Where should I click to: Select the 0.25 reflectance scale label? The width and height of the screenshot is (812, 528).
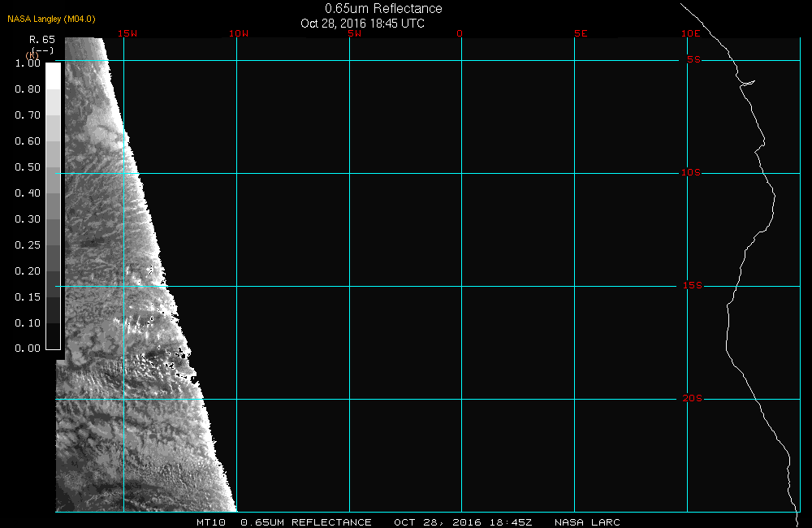tap(28, 245)
